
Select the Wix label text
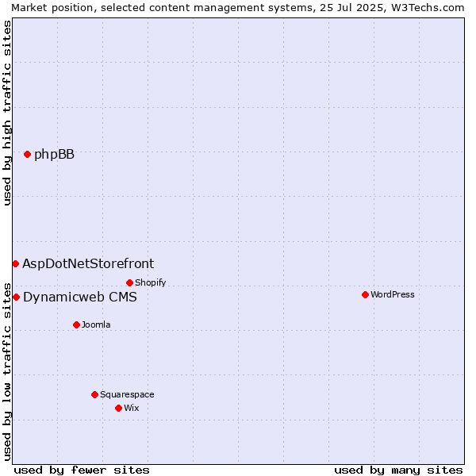tap(132, 408)
